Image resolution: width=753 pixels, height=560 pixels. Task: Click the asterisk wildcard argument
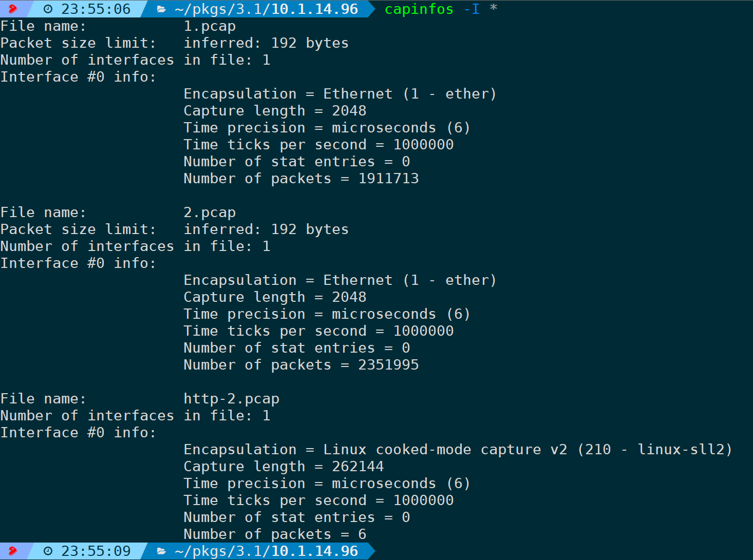tap(494, 8)
